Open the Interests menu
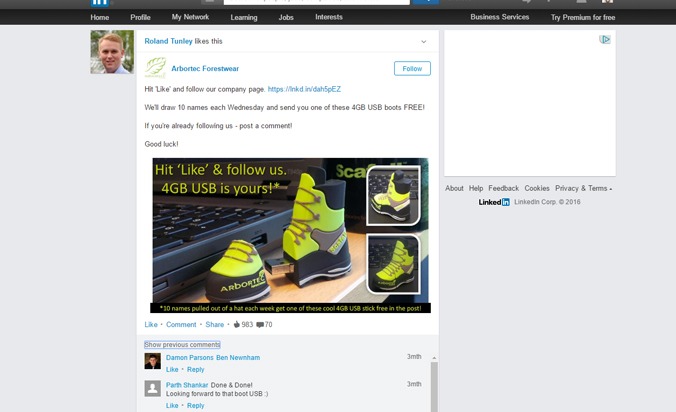This screenshot has height=412, width=676. (x=329, y=17)
